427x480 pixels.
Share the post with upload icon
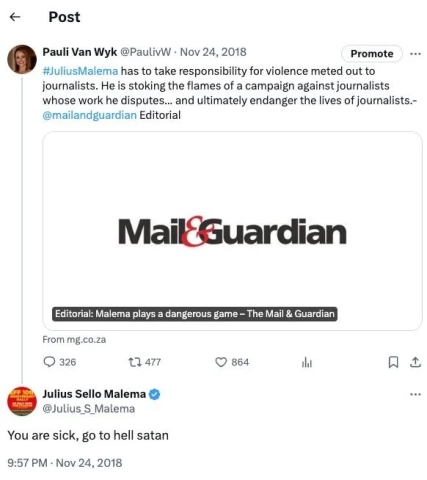coord(415,362)
